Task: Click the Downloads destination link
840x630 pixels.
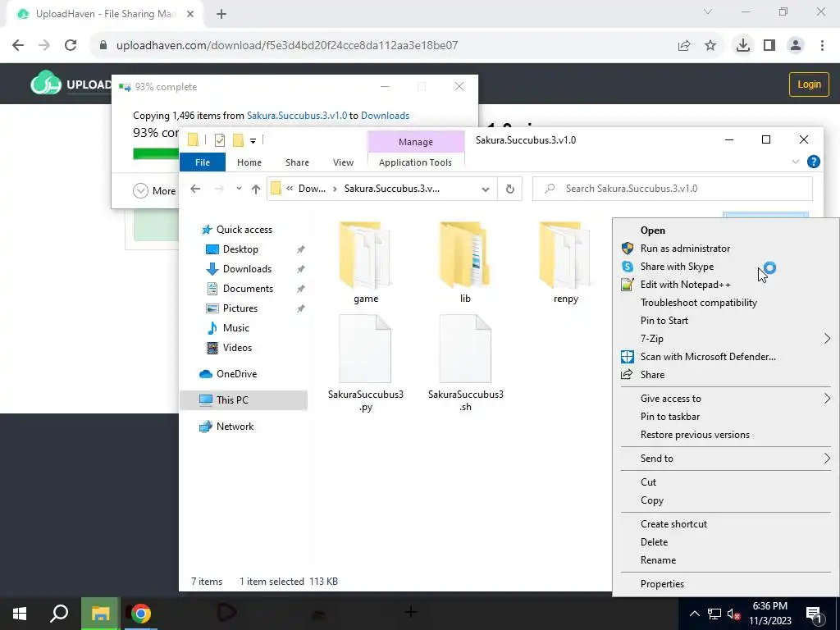Action: point(386,116)
